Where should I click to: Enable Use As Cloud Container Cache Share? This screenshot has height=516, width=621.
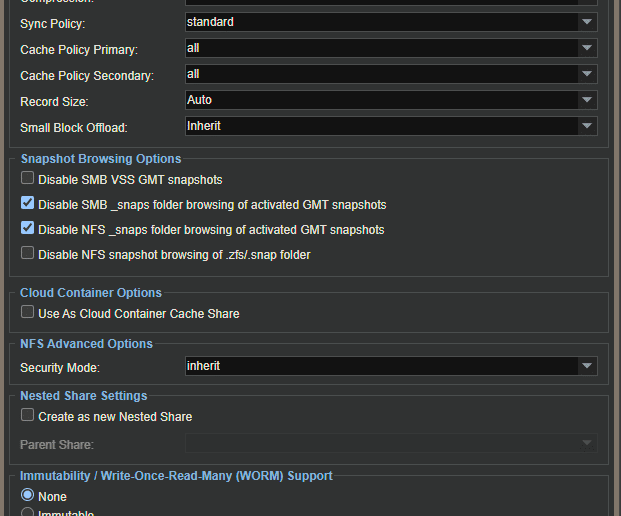[x=27, y=312]
